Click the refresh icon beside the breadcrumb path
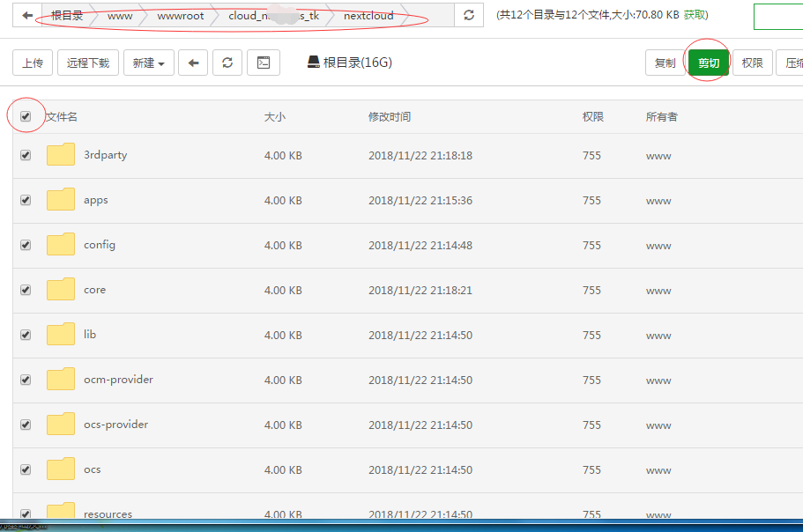Image resolution: width=803 pixels, height=532 pixels. point(467,16)
